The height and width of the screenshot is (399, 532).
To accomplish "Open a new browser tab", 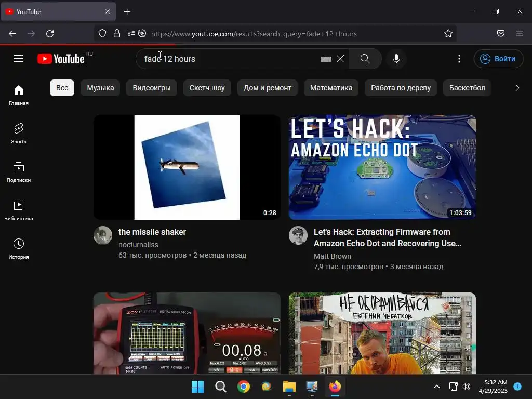I will (x=127, y=12).
